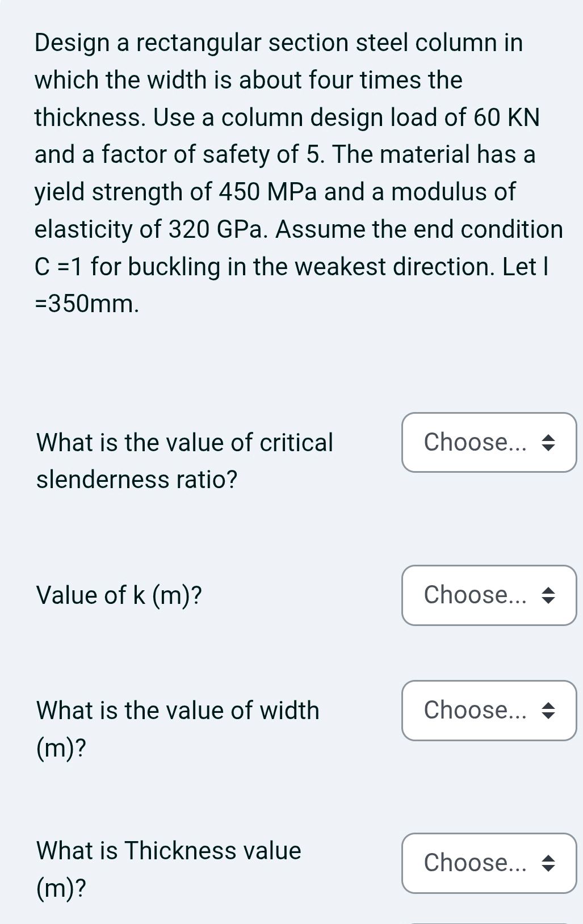The width and height of the screenshot is (583, 924).
Task: Open the Thickness value dropdown
Action: 489,863
